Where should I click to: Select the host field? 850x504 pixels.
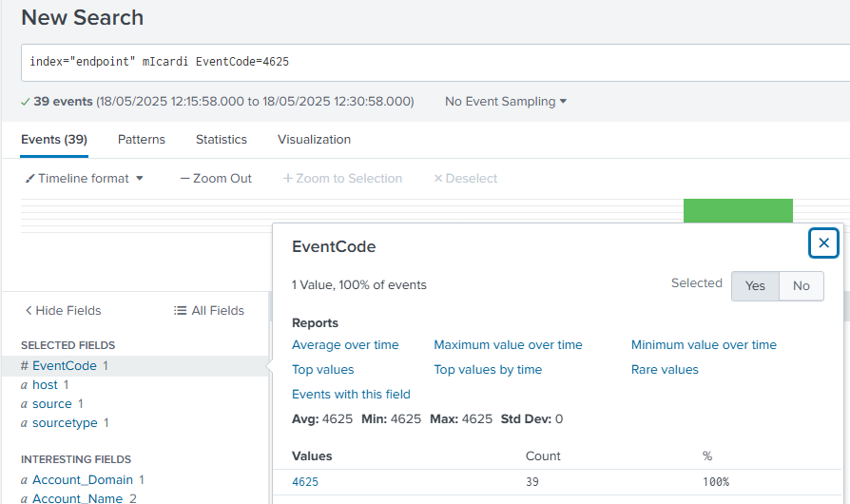point(45,385)
